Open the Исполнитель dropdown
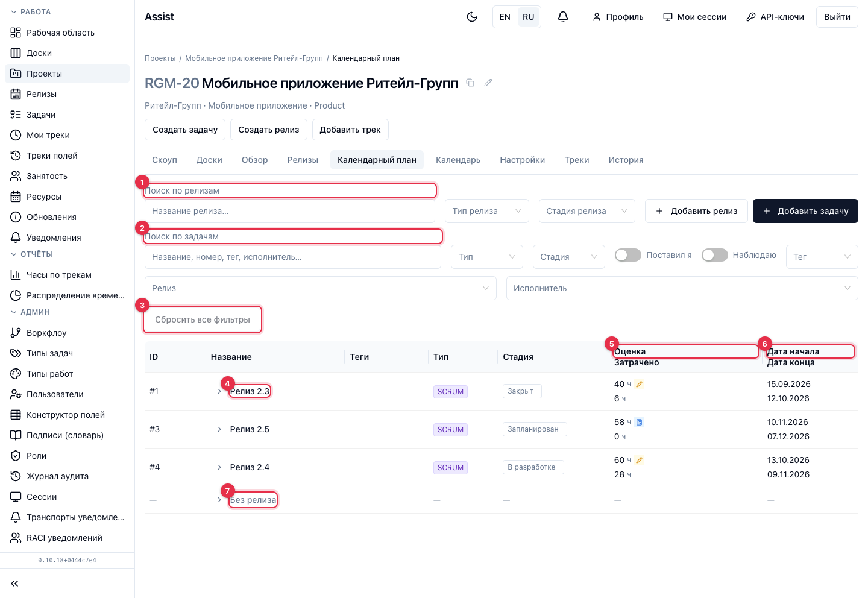 682,288
